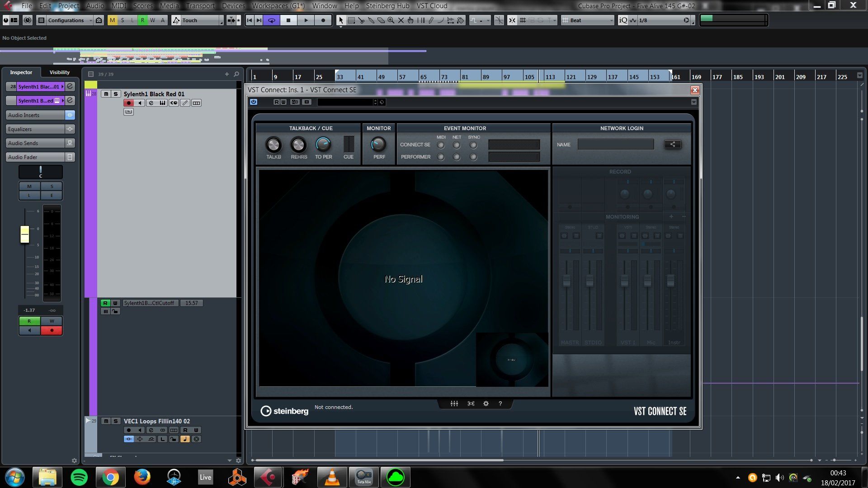This screenshot has width=868, height=488.
Task: Open the Steinberg Hub menu
Action: pyautogui.click(x=387, y=6)
